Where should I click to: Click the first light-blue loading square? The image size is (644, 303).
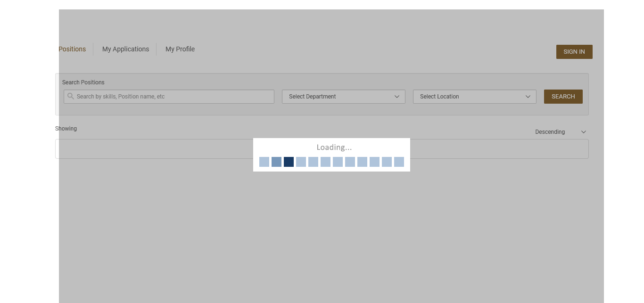click(264, 162)
